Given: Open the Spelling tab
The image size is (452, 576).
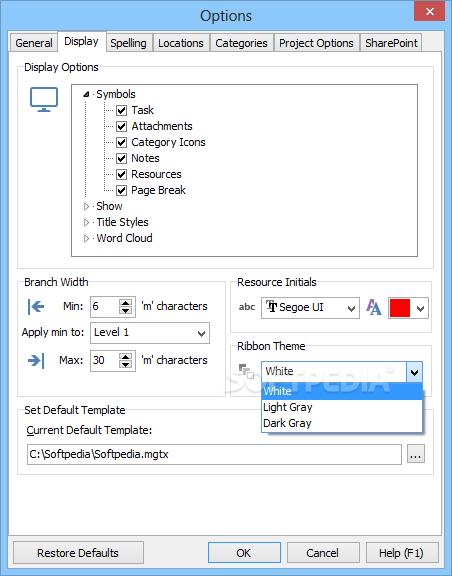Looking at the screenshot, I should pyautogui.click(x=128, y=43).
